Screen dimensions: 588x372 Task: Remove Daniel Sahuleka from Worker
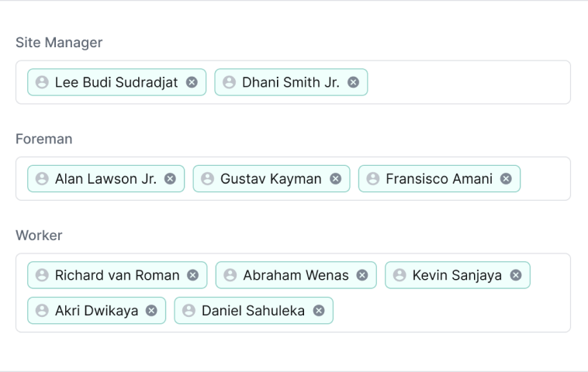pos(319,311)
